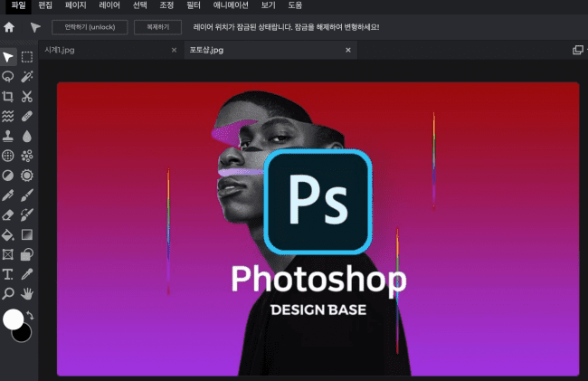Screen dimensions: 588x381
Task: Click the 언락하기 (unlock) button
Action: [x=90, y=27]
